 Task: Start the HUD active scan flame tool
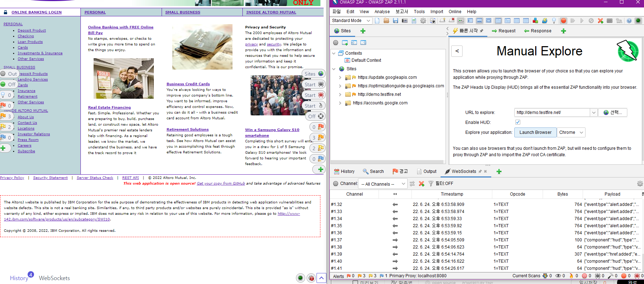(x=314, y=106)
